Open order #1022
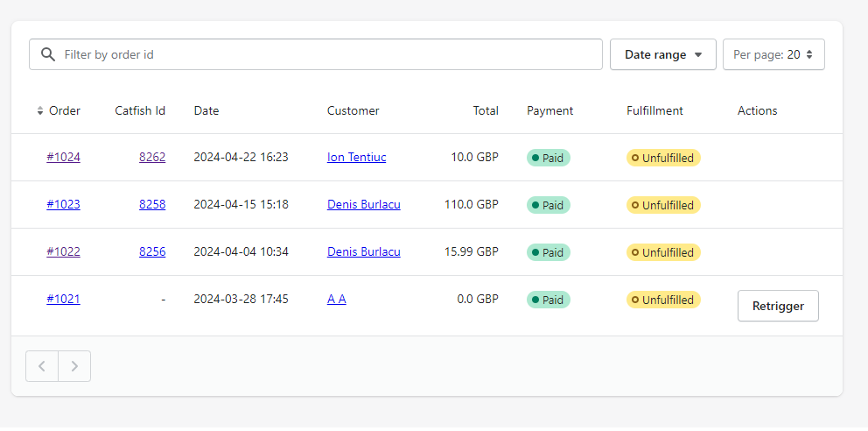The image size is (868, 431). [63, 252]
